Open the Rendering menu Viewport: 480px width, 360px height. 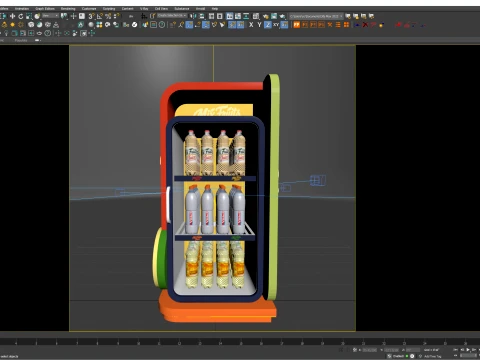[x=68, y=8]
